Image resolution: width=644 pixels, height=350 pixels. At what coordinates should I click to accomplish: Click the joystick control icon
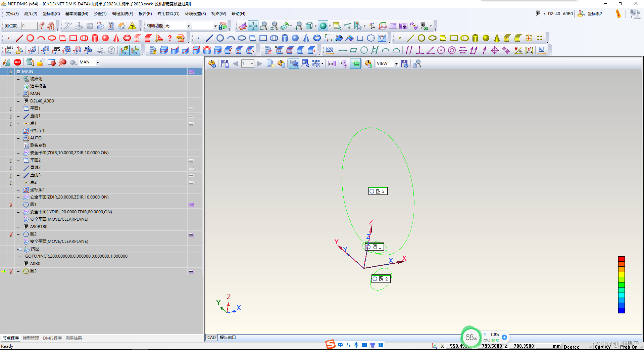79,26
